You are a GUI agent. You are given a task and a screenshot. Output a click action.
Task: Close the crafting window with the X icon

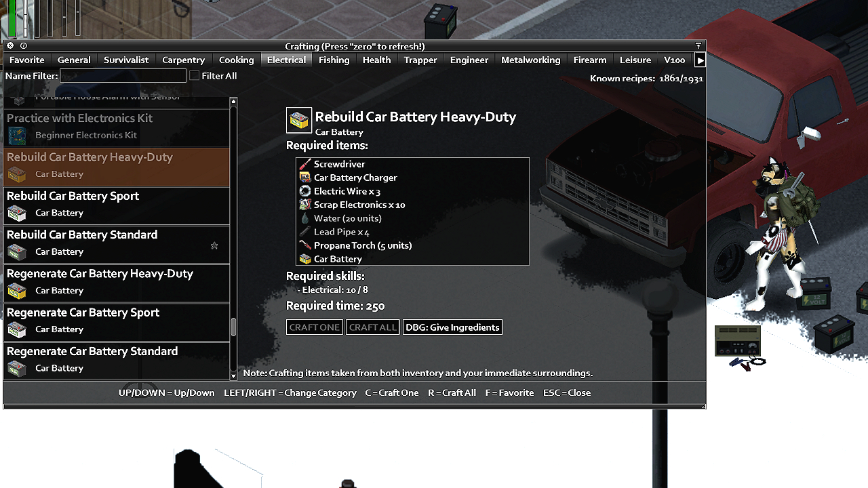[10, 46]
